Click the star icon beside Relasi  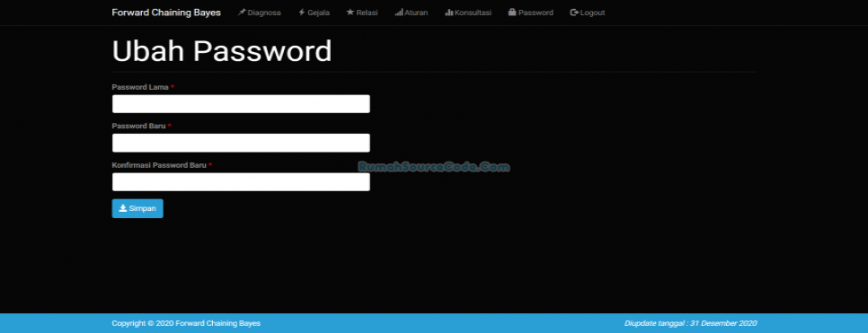350,13
